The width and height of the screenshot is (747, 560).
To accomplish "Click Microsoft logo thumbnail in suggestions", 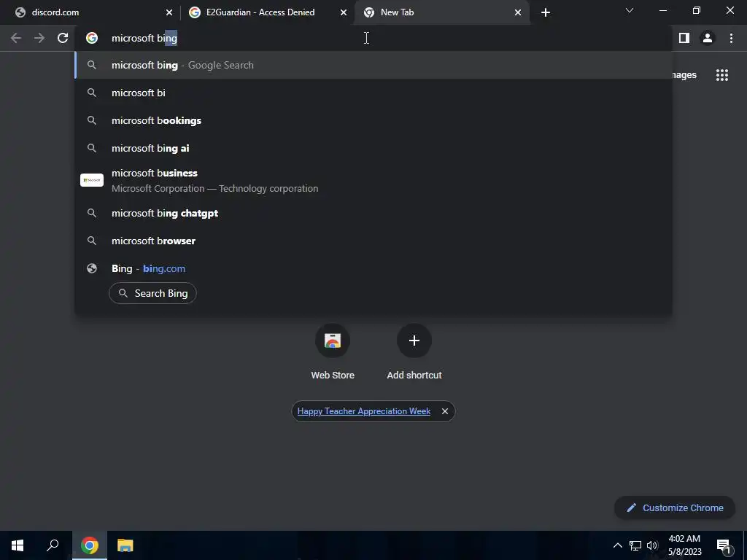I will pos(92,180).
